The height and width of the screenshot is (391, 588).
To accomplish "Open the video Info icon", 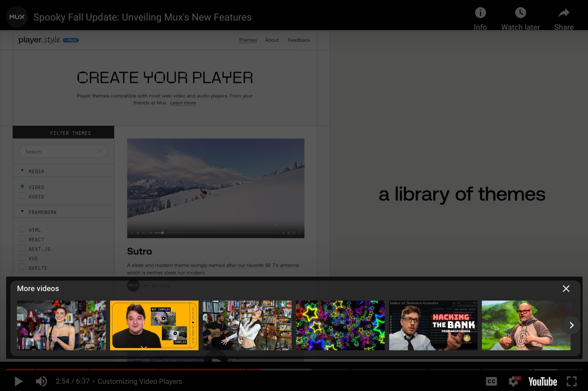I will 480,13.
